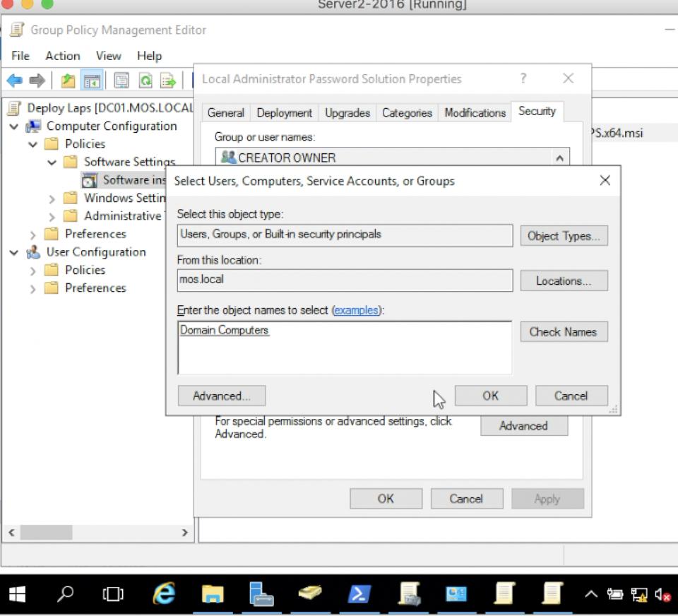Expand Policies under User Configuration

tap(33, 271)
